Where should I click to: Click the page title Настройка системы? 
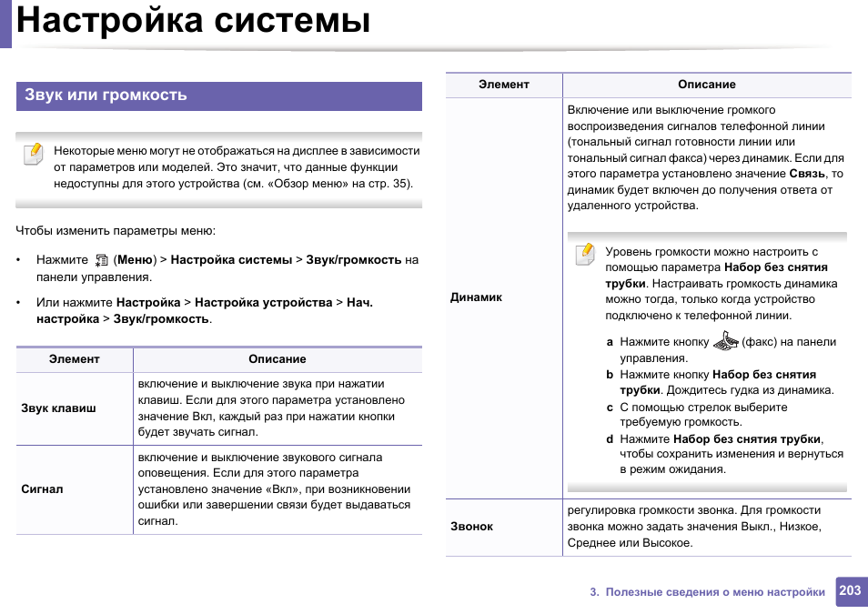pyautogui.click(x=193, y=20)
